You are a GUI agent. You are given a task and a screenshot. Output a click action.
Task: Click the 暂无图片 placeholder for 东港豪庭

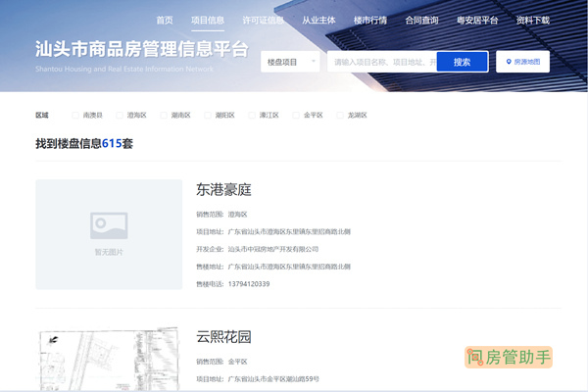pos(109,234)
